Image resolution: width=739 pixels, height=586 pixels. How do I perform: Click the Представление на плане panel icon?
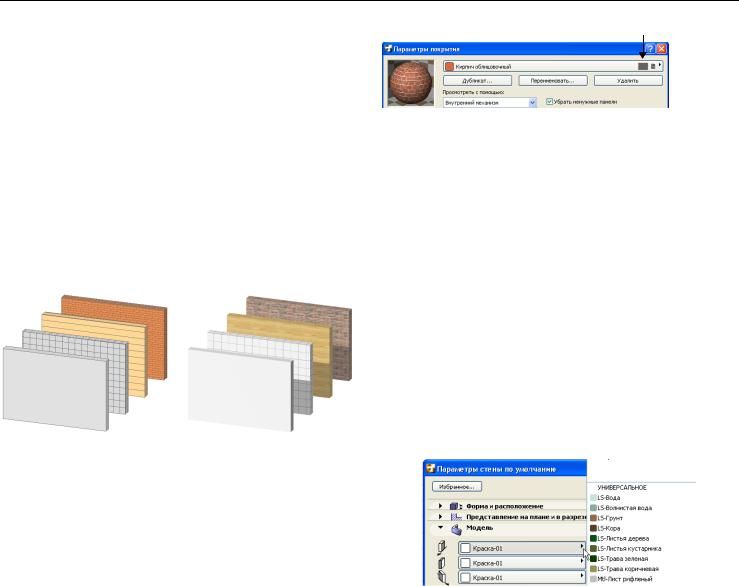tap(456, 517)
